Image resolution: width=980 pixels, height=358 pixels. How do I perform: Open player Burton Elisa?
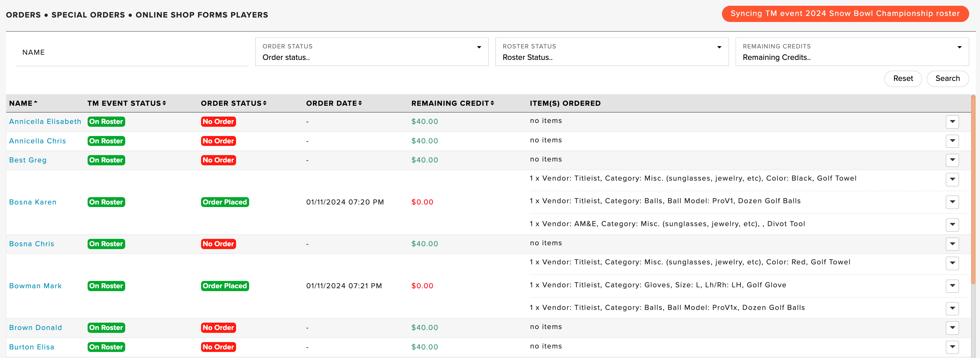(32, 347)
